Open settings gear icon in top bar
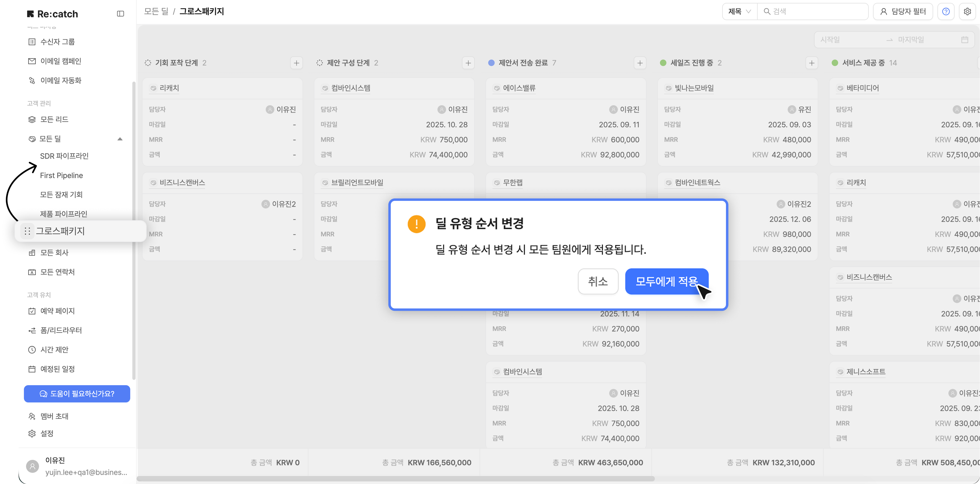Image resolution: width=980 pixels, height=484 pixels. pos(967,11)
